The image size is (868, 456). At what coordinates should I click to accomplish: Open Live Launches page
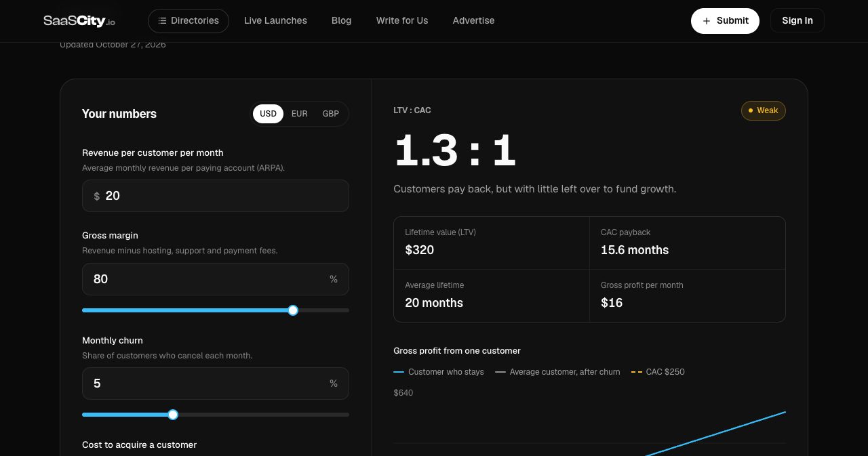275,21
